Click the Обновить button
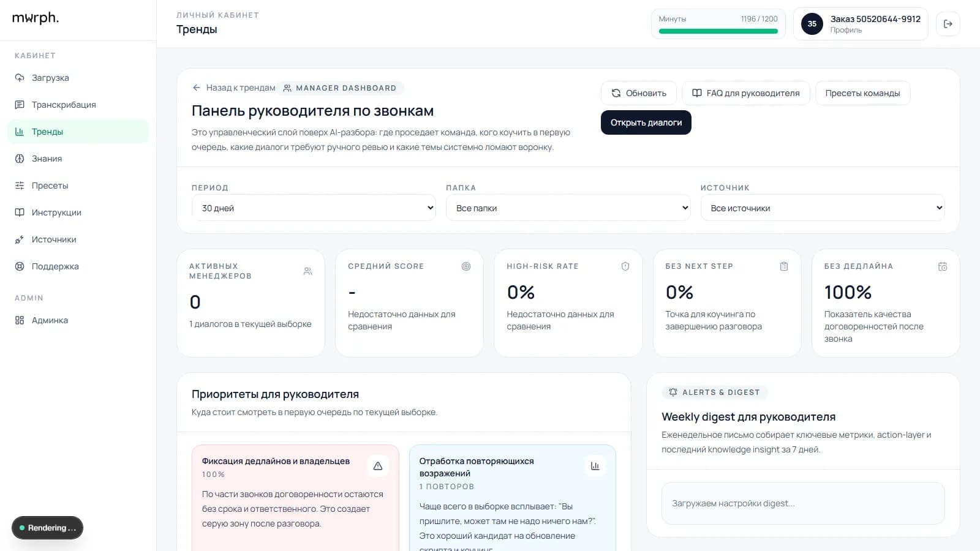This screenshot has width=980, height=551. pos(639,93)
